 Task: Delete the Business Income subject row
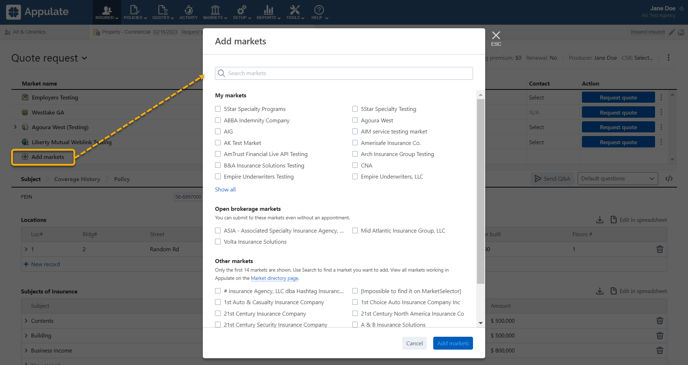pyautogui.click(x=659, y=351)
